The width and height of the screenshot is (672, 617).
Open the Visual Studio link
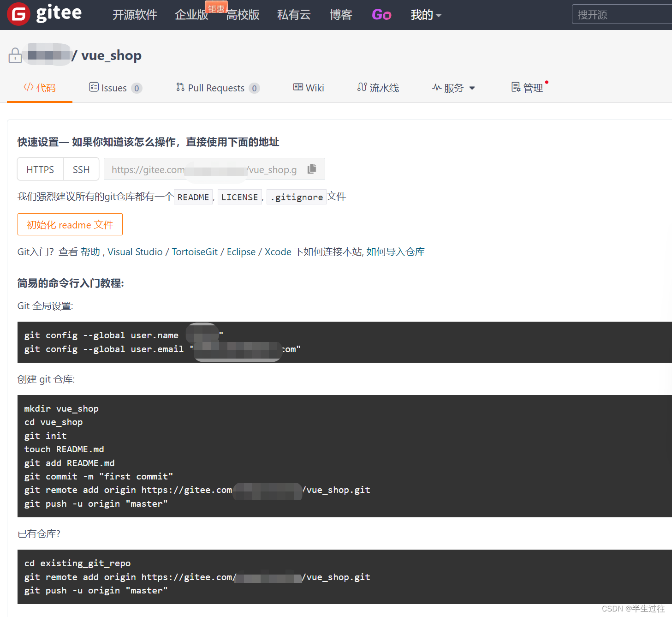click(135, 252)
